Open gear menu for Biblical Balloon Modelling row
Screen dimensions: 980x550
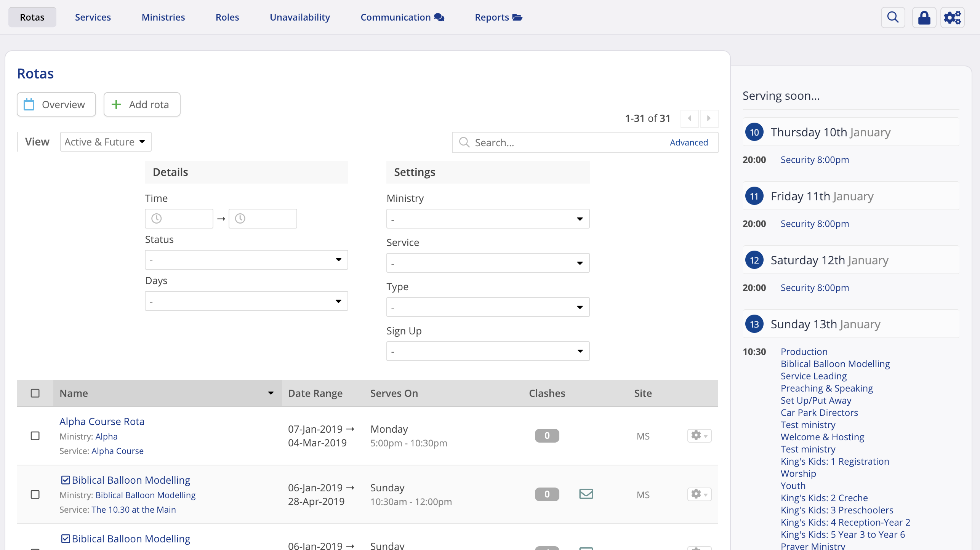pos(699,494)
